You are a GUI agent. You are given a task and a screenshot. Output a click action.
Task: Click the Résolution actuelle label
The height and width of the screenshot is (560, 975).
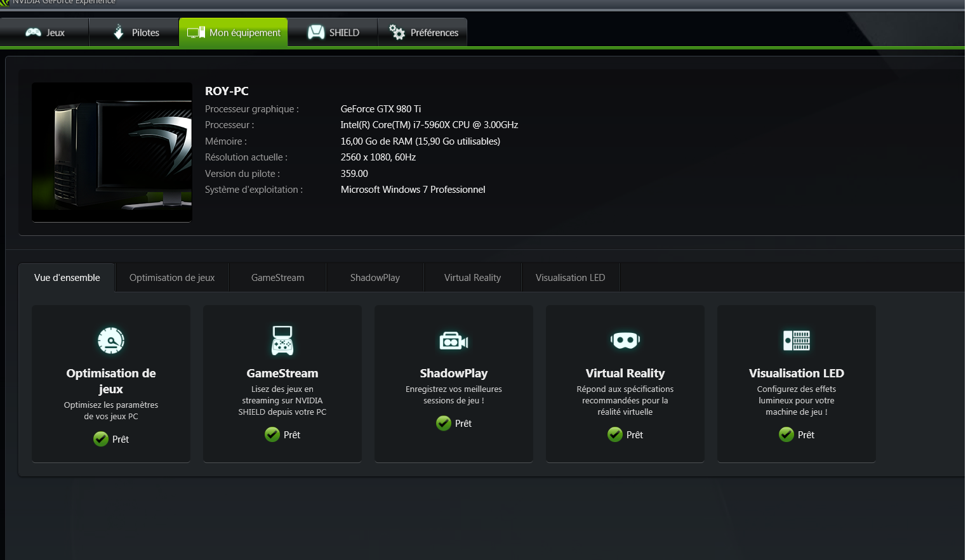[x=246, y=157]
